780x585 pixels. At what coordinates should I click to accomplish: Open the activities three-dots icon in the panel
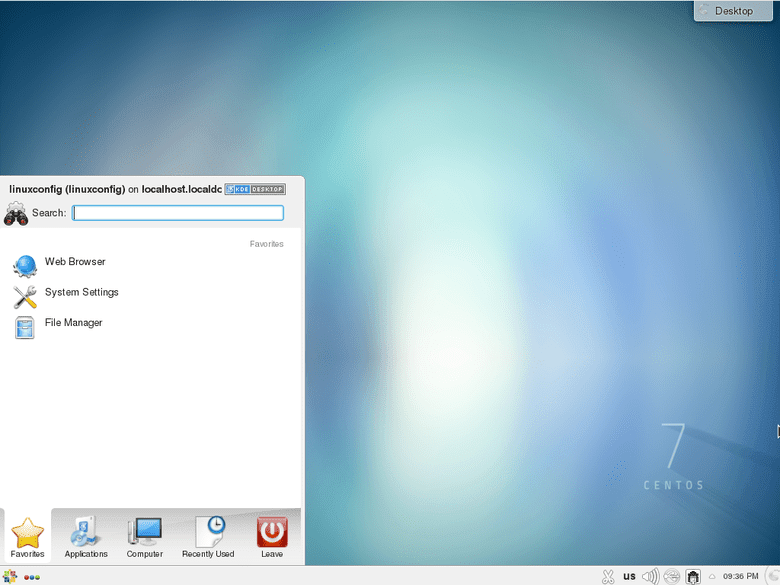tap(32, 577)
